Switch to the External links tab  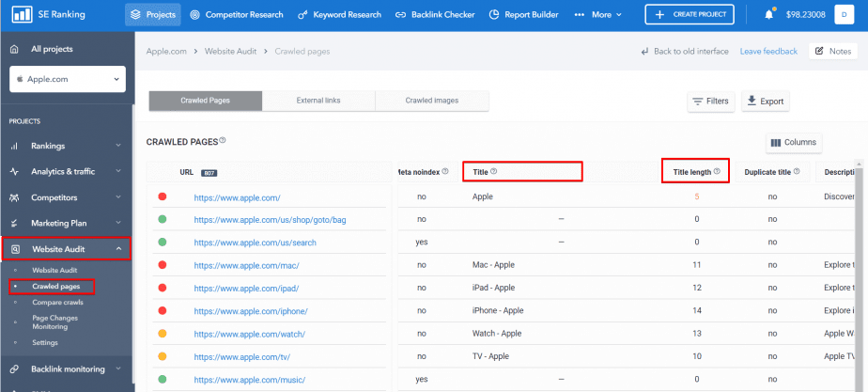point(318,101)
